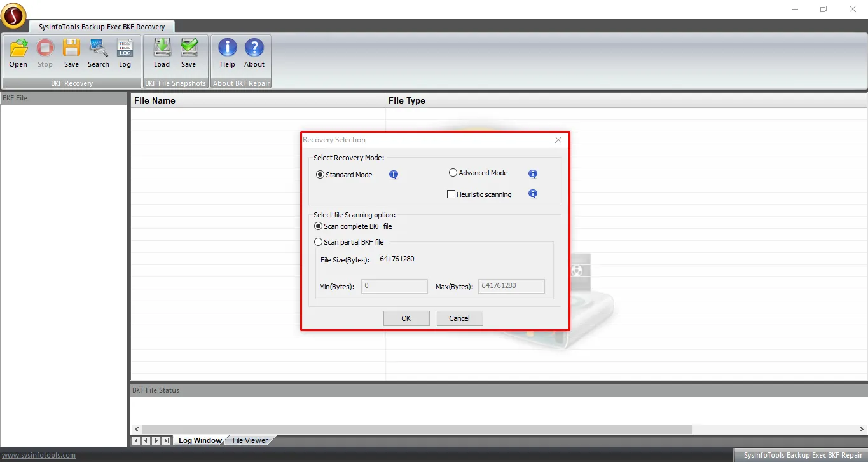Close the main application window

point(853,9)
